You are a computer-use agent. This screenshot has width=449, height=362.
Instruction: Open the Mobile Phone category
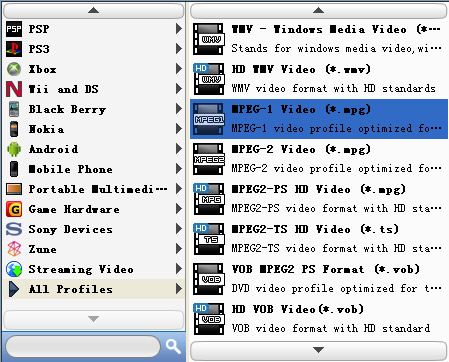click(x=94, y=169)
